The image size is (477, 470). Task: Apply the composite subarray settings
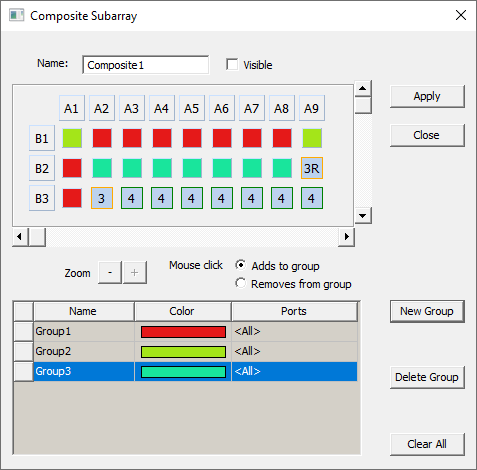click(x=427, y=96)
